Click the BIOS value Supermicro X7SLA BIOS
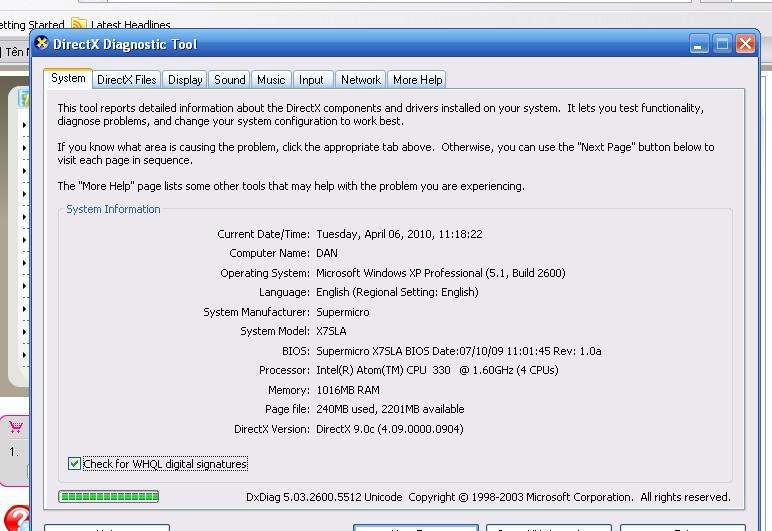The width and height of the screenshot is (772, 531). (x=459, y=351)
